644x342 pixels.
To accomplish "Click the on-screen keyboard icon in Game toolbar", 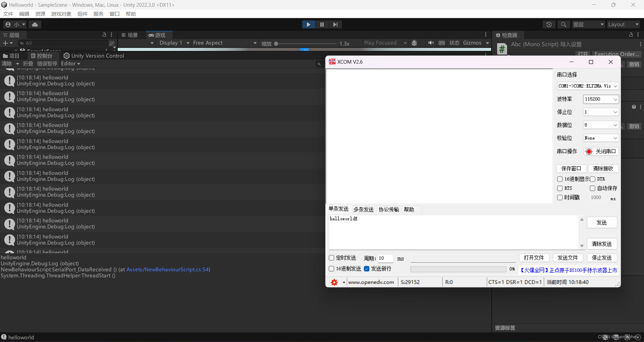I will coord(441,43).
